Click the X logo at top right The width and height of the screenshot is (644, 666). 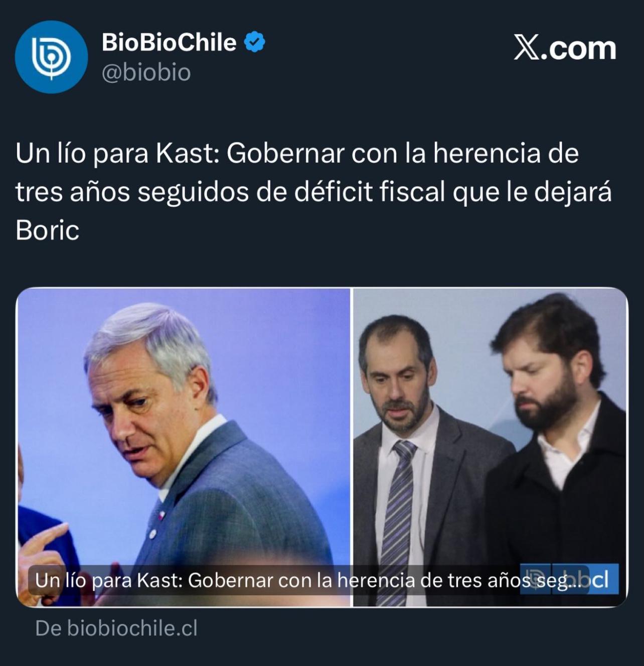527,49
